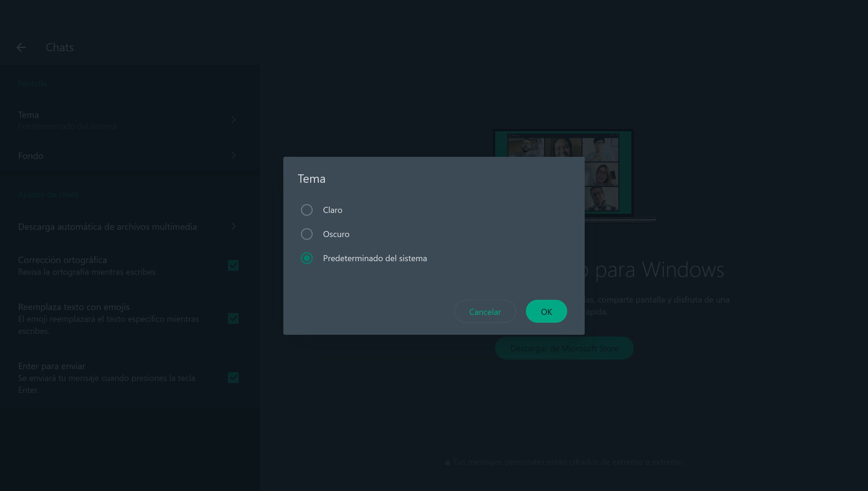Toggle Reemplaza texto con emojis checkbox
Viewport: 868px width, 491px height.
pos(233,318)
